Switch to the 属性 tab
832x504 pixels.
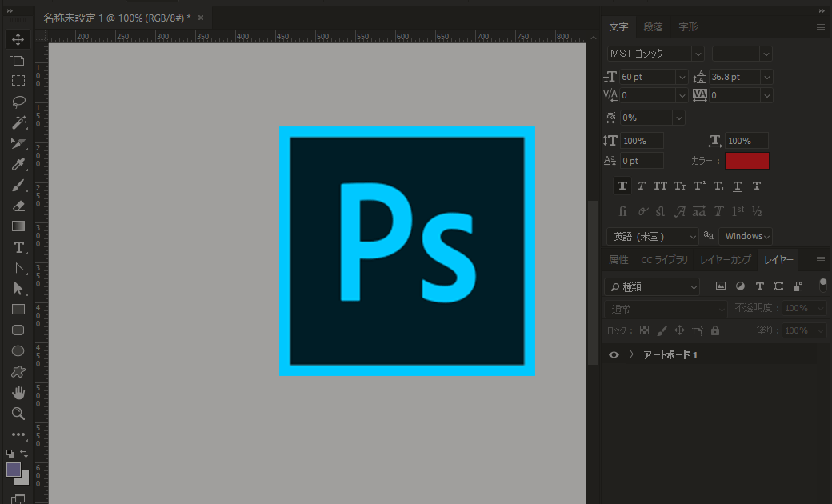[x=618, y=259]
